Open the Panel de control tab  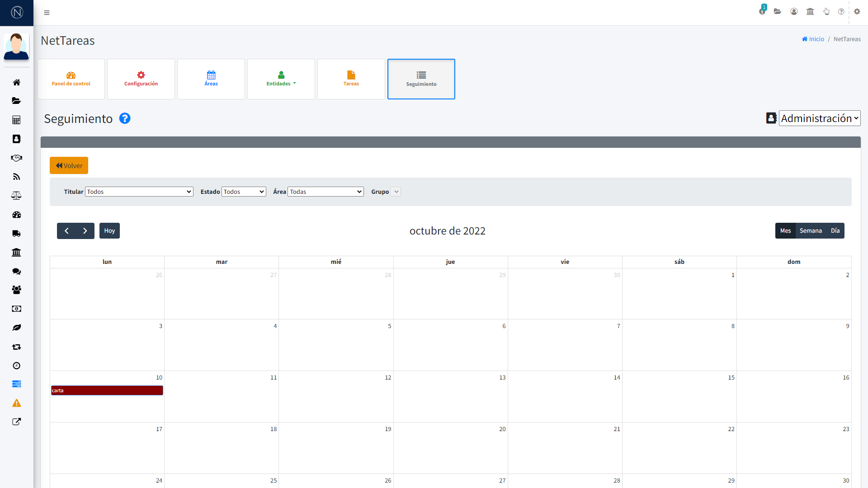click(x=71, y=79)
